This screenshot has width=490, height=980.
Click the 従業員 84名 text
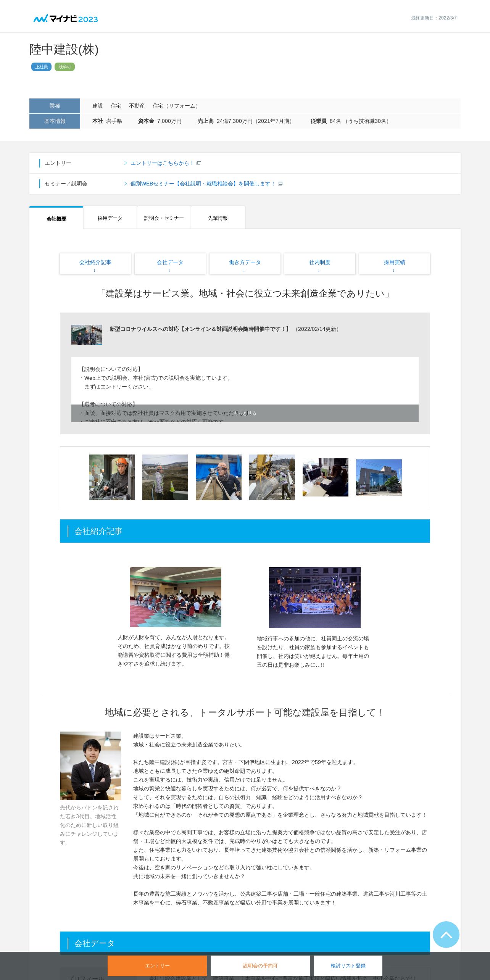coord(351,121)
